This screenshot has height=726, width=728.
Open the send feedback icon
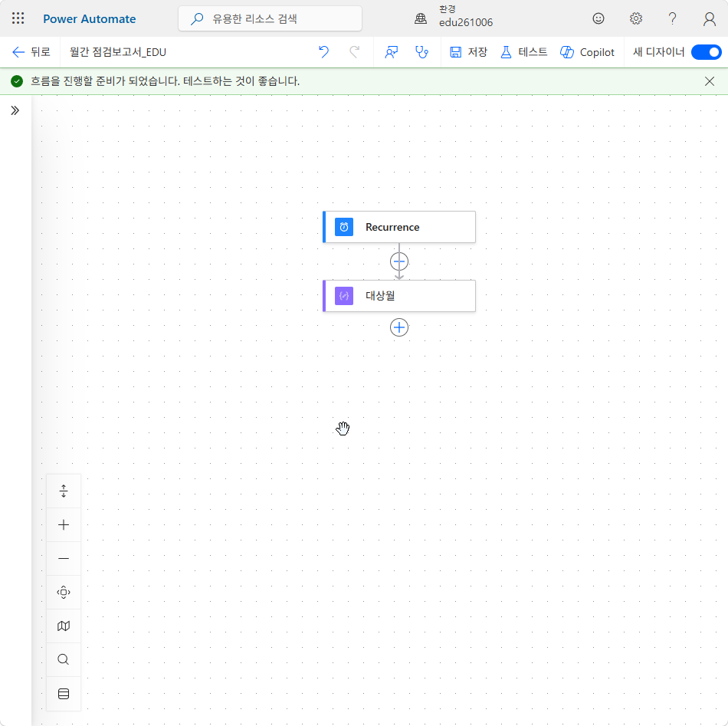click(392, 52)
